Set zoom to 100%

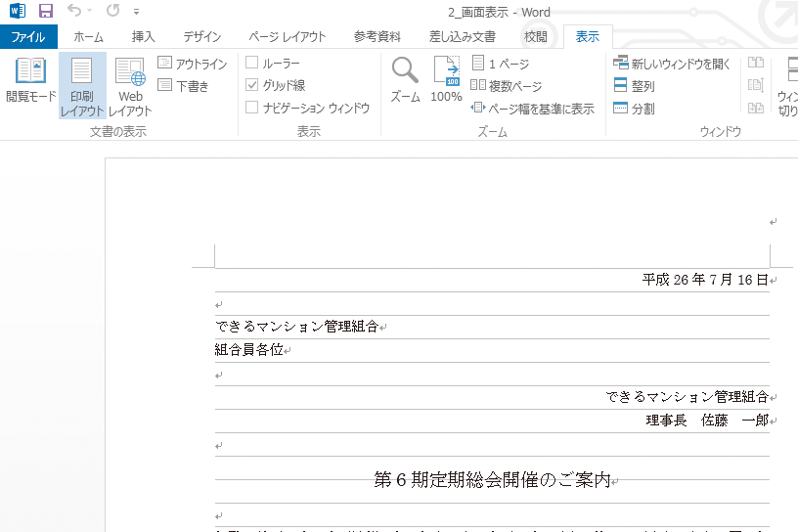pos(446,79)
